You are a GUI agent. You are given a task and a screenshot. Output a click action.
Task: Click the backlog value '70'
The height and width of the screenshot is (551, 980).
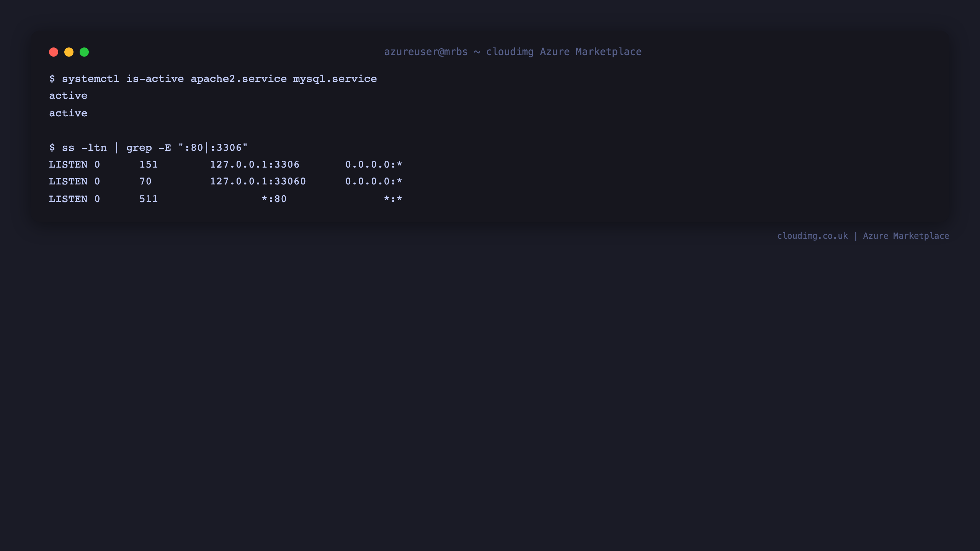coord(145,181)
